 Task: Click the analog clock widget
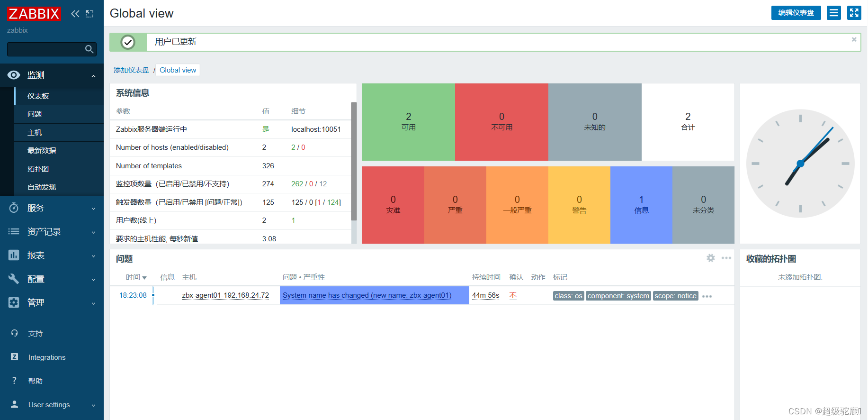(x=800, y=164)
